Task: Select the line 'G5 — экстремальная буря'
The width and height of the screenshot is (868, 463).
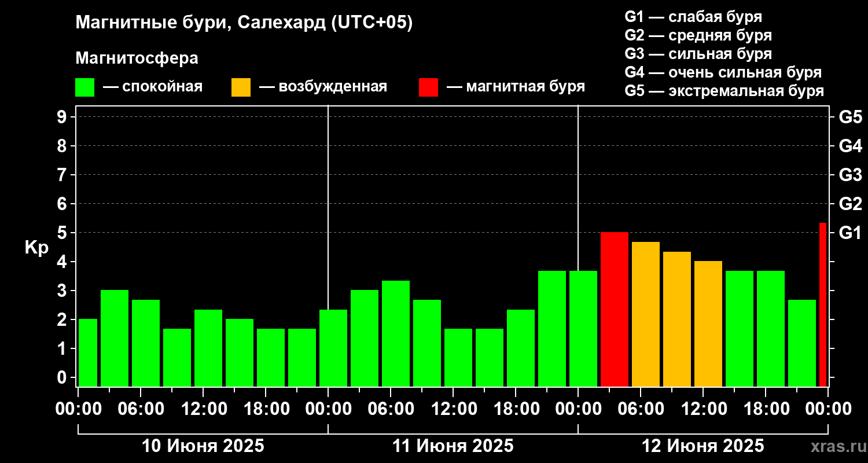Action: (724, 91)
